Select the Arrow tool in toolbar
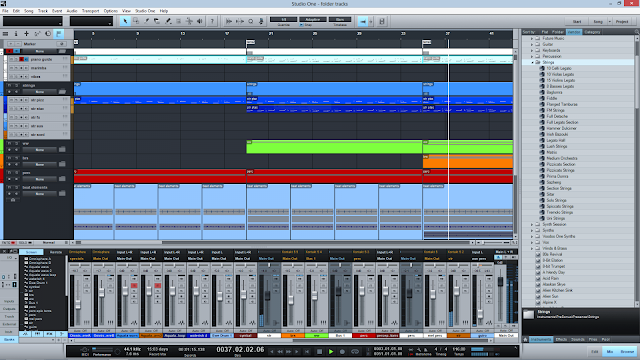640x360 pixels. pyautogui.click(x=125, y=21)
